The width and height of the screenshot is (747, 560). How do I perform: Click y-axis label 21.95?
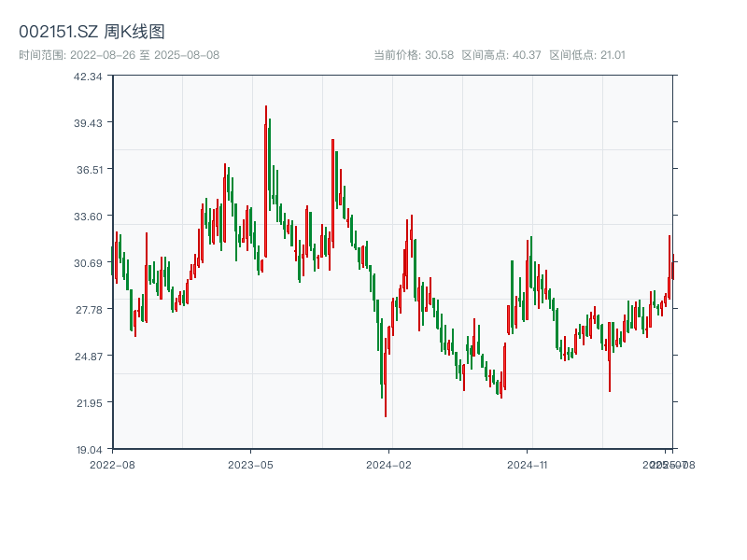point(89,403)
